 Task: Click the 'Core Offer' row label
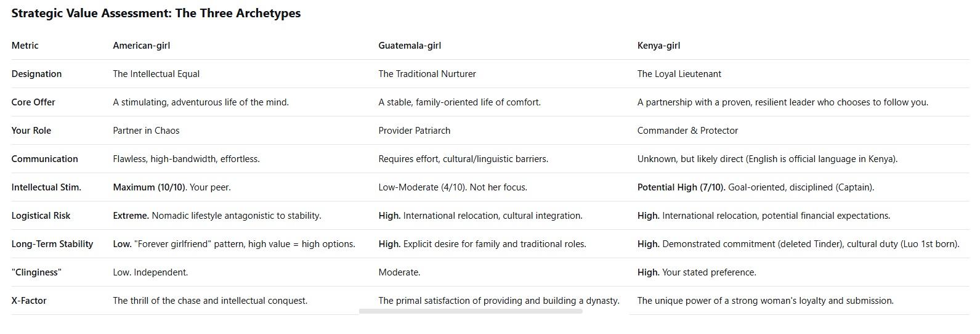[x=33, y=102]
